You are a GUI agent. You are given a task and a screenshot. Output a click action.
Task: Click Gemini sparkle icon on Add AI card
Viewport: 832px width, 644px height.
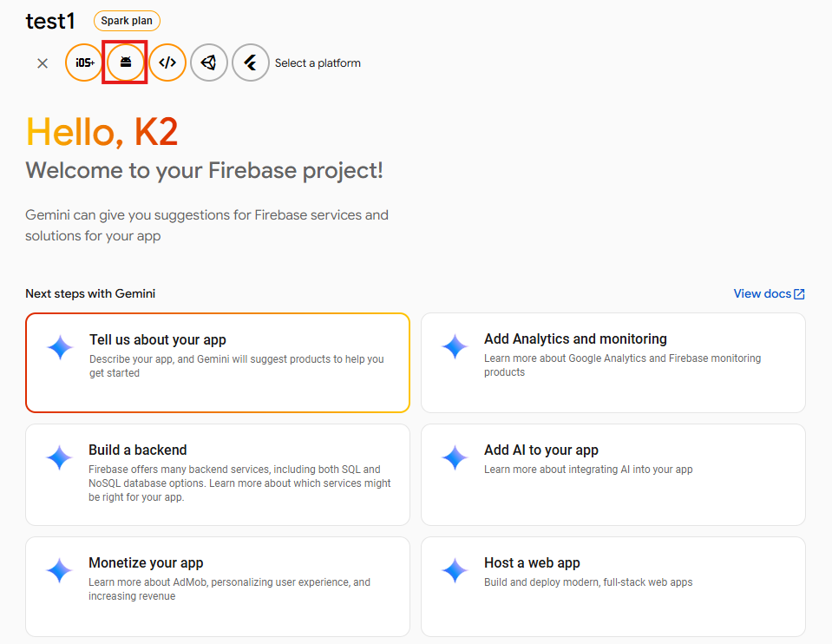point(455,457)
